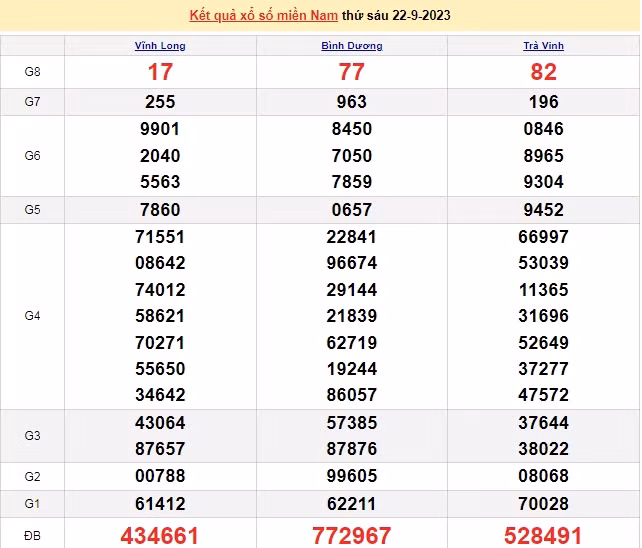
Task: Click the G8 number 82
Action: pyautogui.click(x=543, y=72)
